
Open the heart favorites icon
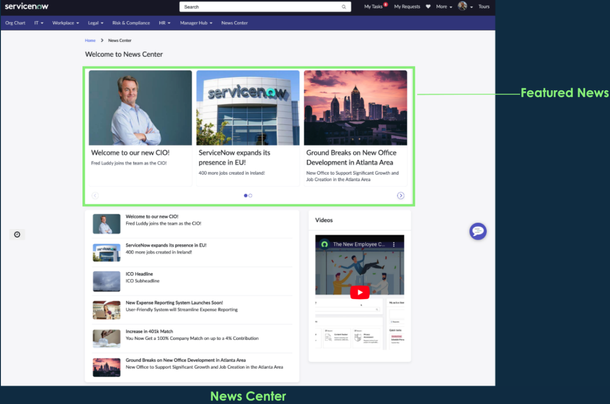click(428, 7)
